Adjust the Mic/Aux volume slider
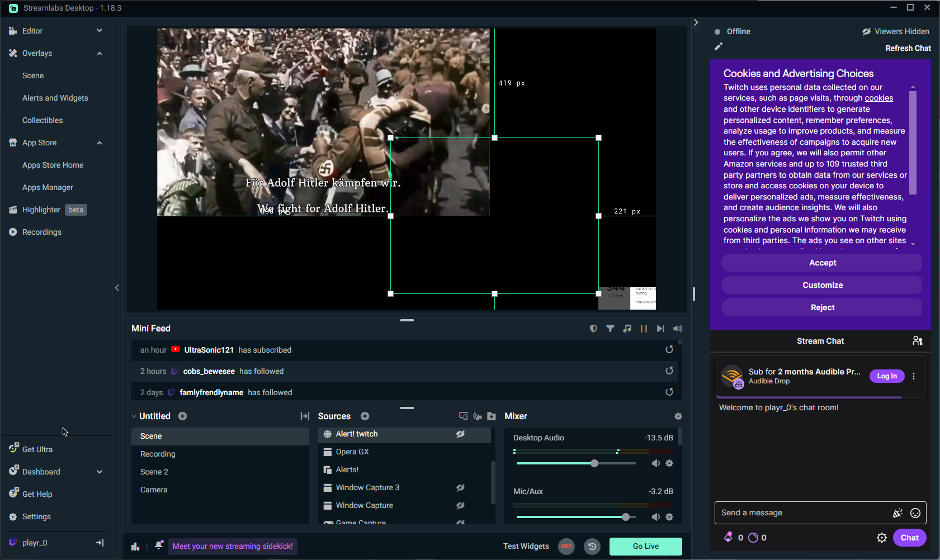 coord(577,517)
